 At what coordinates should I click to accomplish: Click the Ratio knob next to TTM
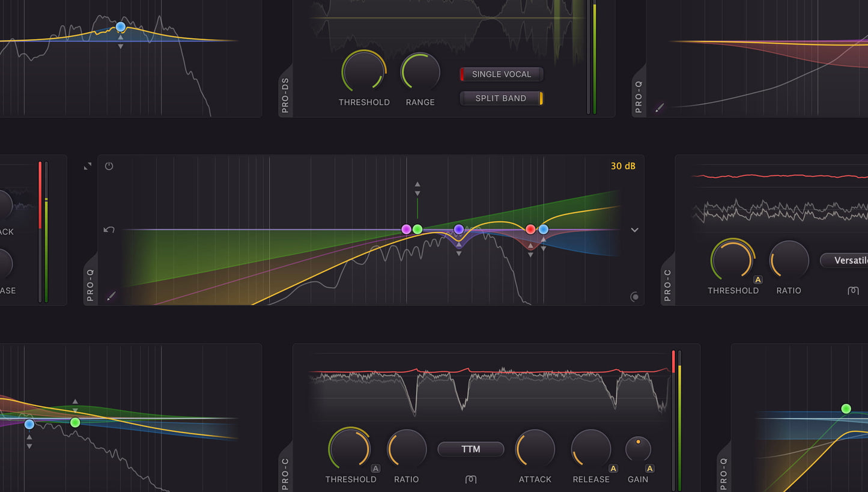click(x=407, y=449)
